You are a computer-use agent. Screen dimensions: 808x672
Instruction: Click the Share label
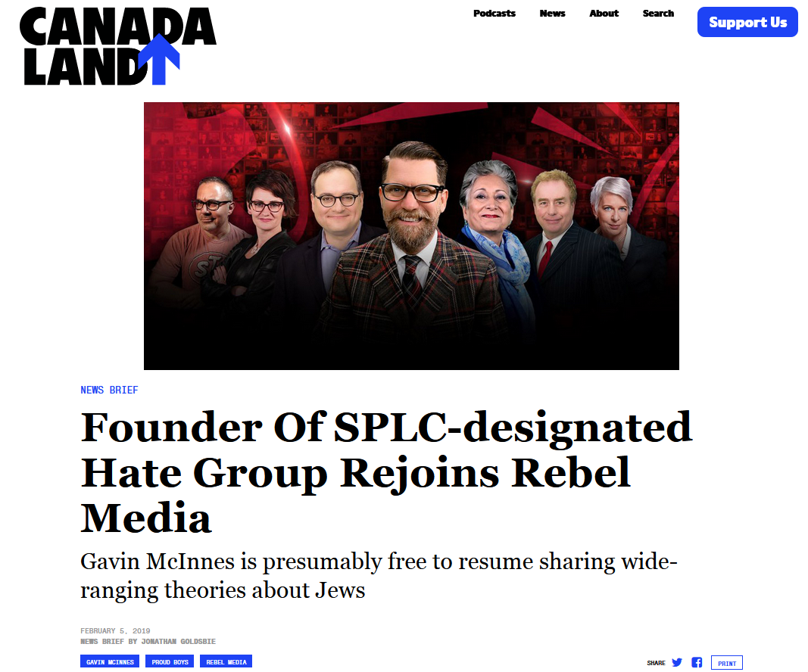(656, 663)
